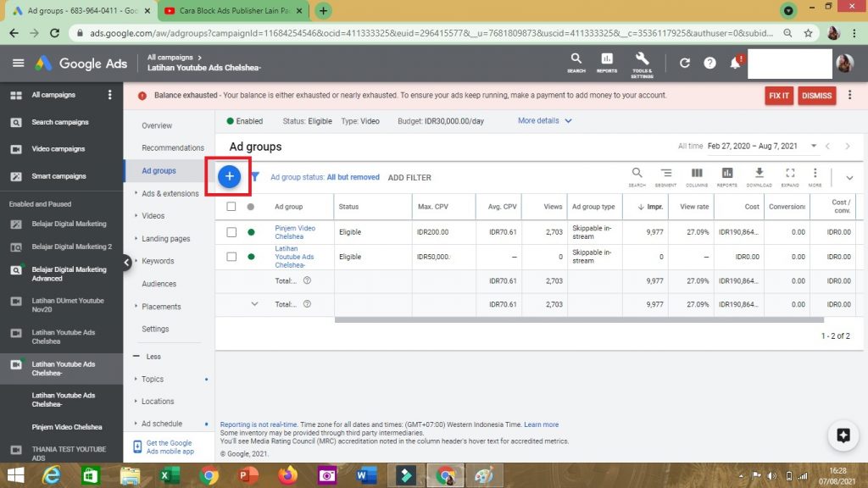The height and width of the screenshot is (488, 868).
Task: Open the hamburger main menu
Action: [18, 64]
